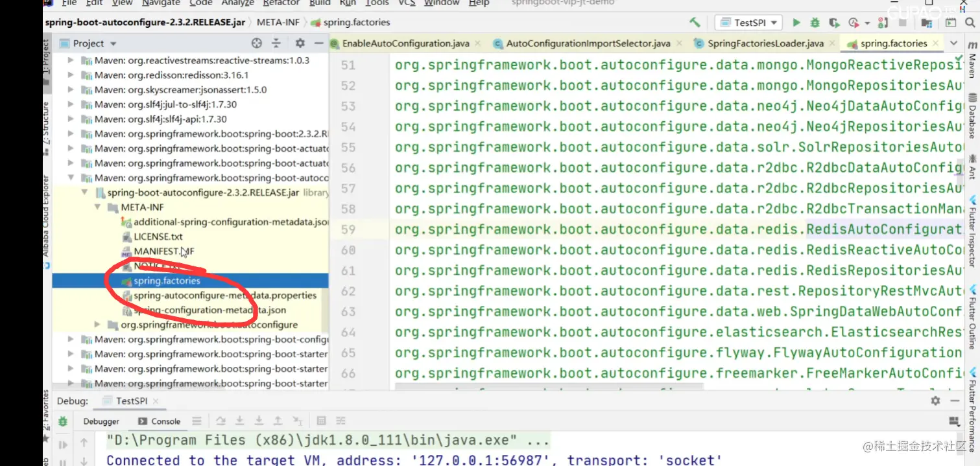
Task: Click the Step Into debugger icon
Action: 239,421
